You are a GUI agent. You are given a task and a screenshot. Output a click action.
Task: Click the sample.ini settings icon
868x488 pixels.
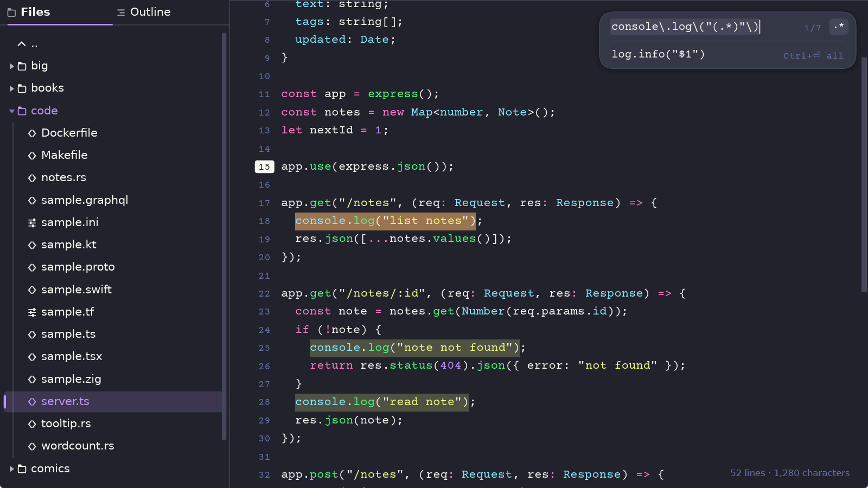32,222
